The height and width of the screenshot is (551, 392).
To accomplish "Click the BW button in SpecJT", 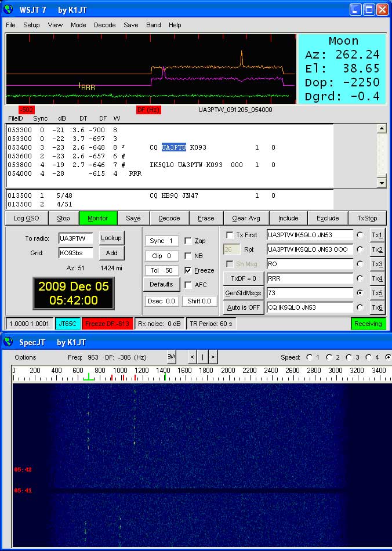I will tap(172, 357).
